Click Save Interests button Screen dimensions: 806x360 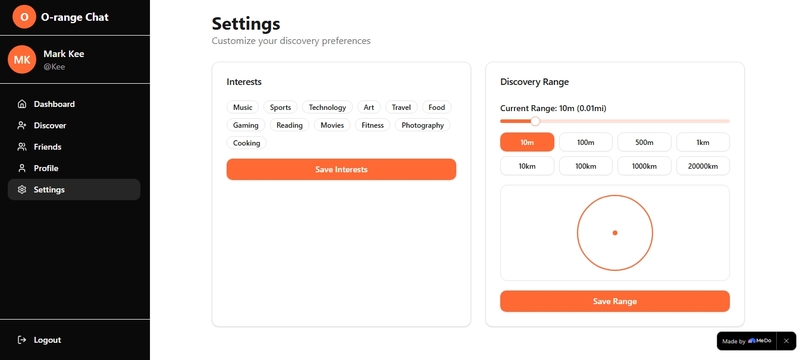pyautogui.click(x=341, y=169)
